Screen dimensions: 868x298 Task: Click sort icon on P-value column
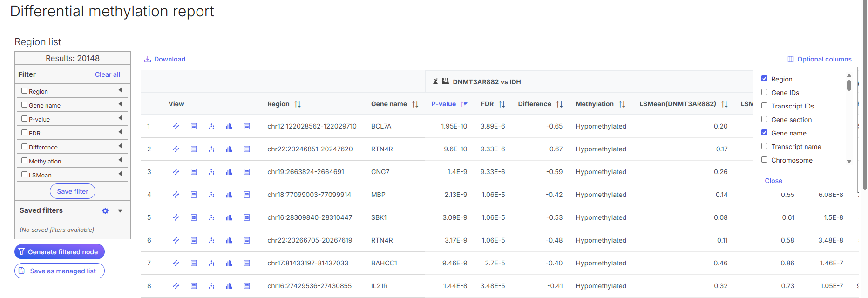pos(464,104)
